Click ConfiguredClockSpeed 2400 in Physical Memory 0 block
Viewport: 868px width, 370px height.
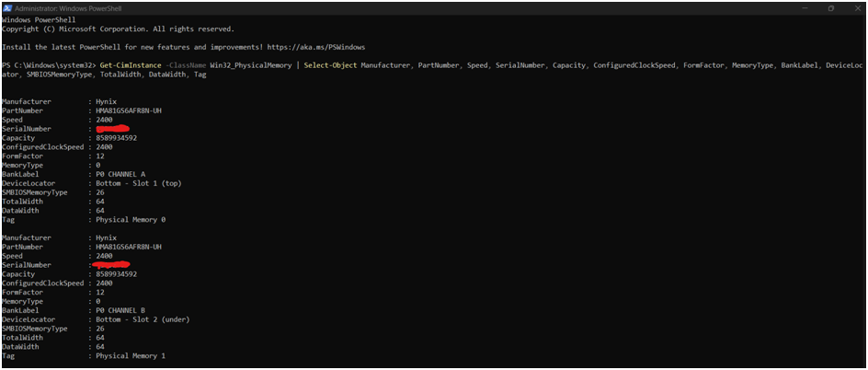104,147
